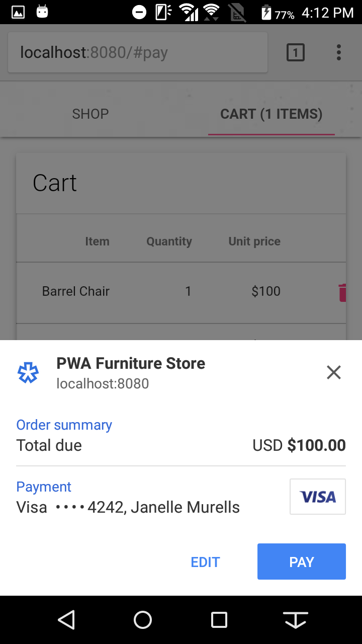Tap the Android home circle button
362x644 pixels.
click(143, 620)
